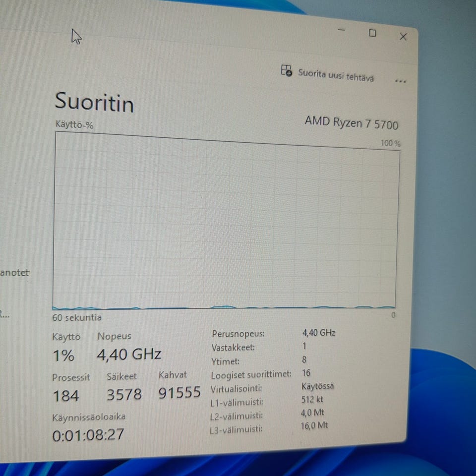Click the CPU usage graph

[x=225, y=221]
